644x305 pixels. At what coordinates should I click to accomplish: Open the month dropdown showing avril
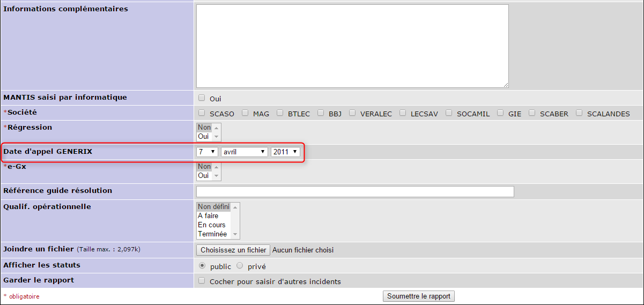tap(245, 152)
